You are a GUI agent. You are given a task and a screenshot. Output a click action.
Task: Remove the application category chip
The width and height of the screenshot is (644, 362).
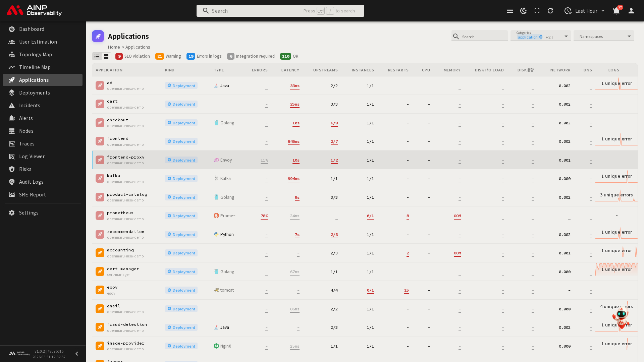pyautogui.click(x=541, y=37)
